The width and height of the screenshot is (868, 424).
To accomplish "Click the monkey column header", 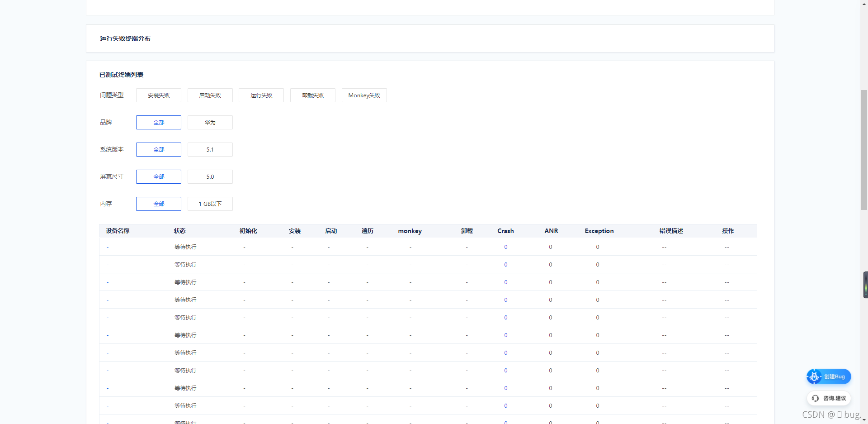I will [x=410, y=231].
